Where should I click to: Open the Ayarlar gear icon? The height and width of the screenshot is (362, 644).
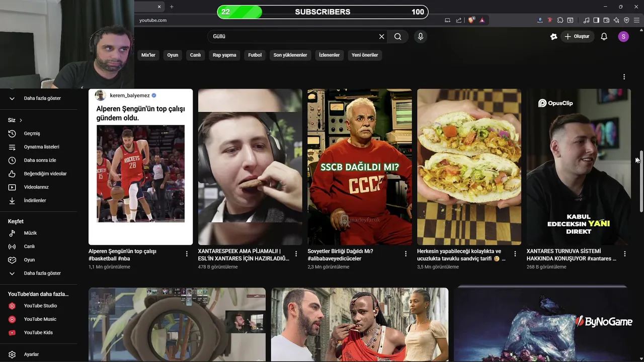(12, 354)
